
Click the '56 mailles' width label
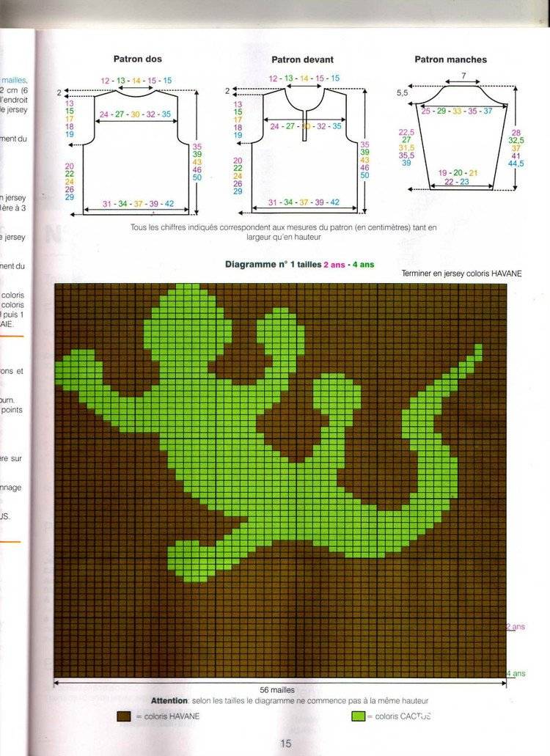277,690
